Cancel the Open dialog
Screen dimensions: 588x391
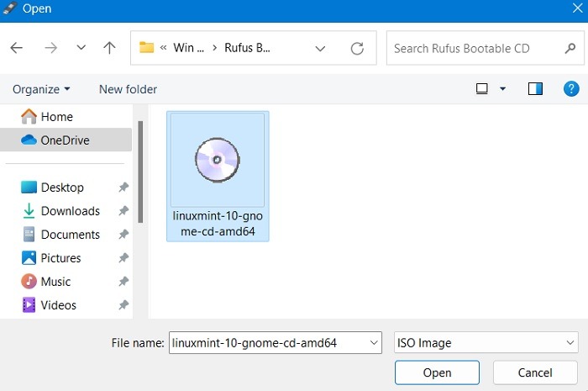(535, 373)
